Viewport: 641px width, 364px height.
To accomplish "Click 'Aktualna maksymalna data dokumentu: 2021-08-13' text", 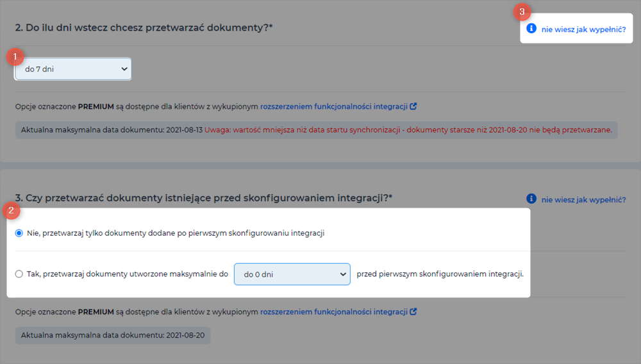I will [x=112, y=130].
